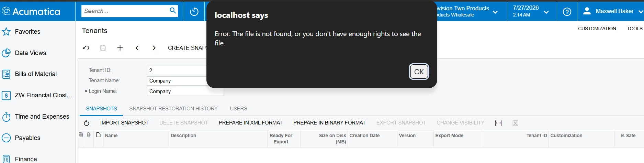Switch to Snapshot Restoration History tab

click(173, 109)
